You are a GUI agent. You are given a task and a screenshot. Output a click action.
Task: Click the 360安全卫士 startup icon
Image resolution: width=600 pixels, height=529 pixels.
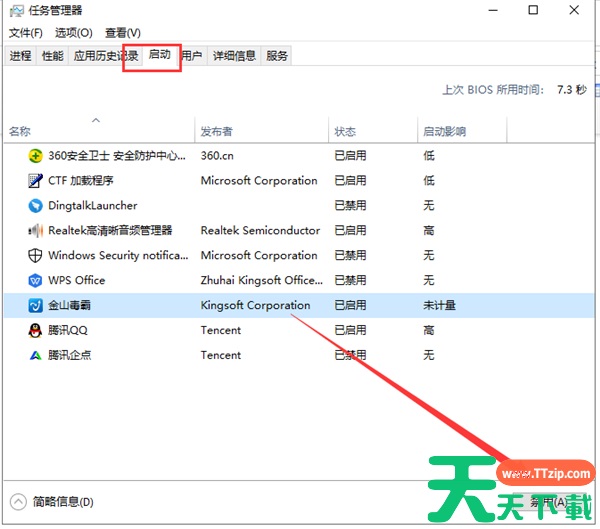tap(36, 156)
